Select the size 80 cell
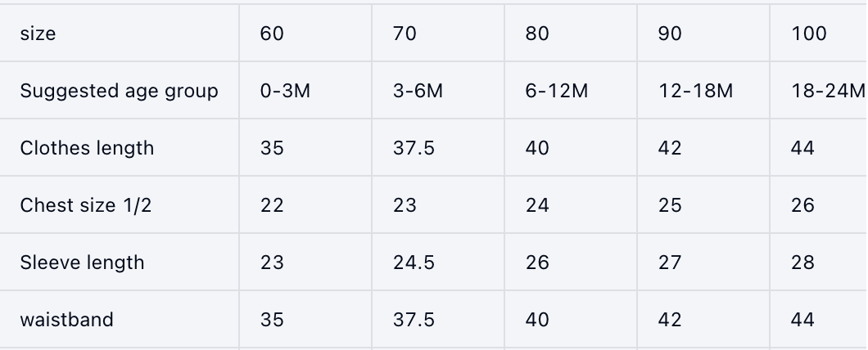The height and width of the screenshot is (350, 868). pos(537,34)
